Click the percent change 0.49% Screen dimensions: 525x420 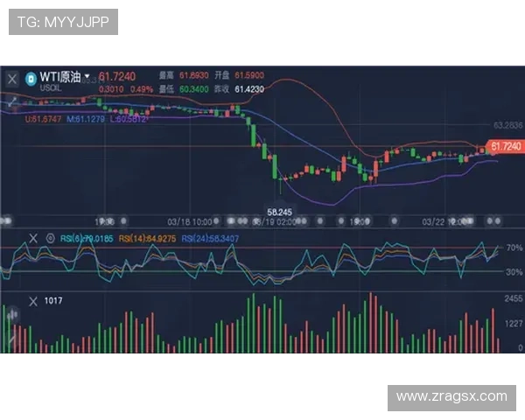click(142, 89)
